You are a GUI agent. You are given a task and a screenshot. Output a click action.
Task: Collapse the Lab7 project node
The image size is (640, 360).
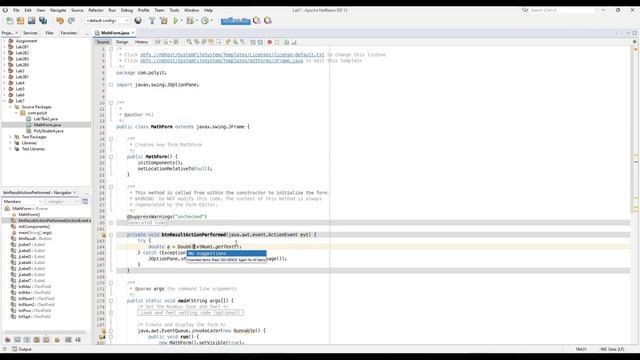point(4,101)
